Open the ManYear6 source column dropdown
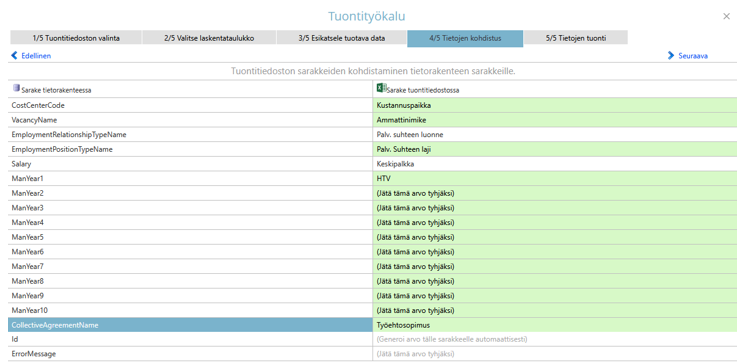739x362 pixels. coord(554,252)
